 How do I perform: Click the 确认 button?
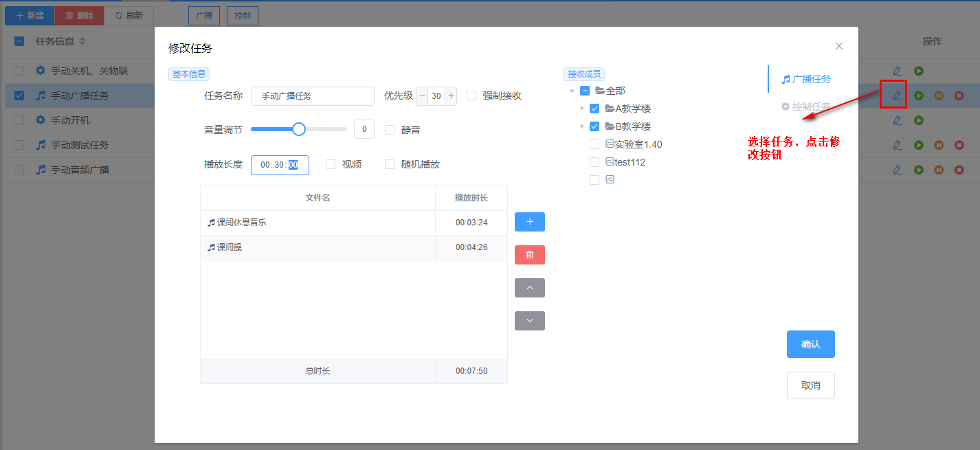810,344
